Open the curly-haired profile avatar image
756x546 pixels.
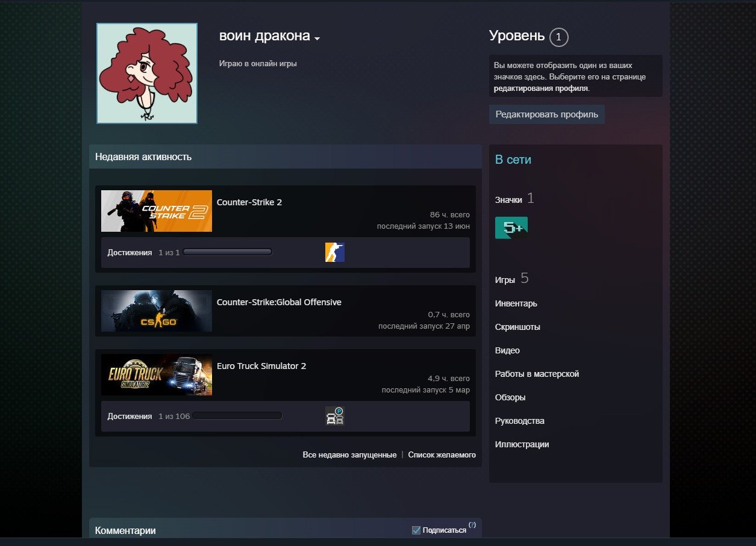[147, 73]
